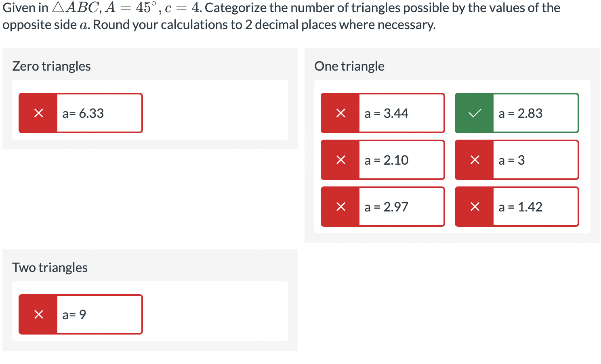Viewport: 601px width, 364px height.
Task: Select the answer tile a = 1.42
Action: tap(521, 207)
